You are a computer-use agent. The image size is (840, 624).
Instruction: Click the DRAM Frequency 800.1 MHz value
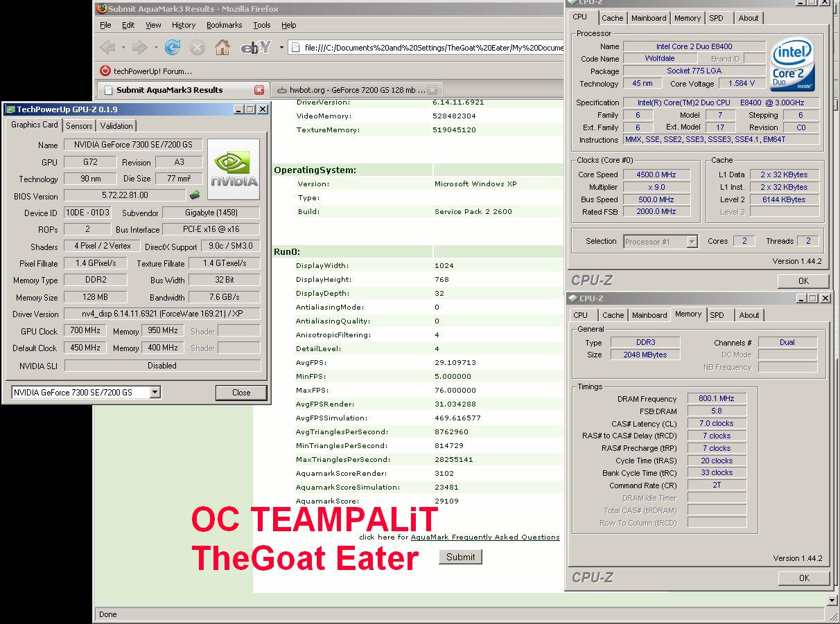(x=717, y=398)
